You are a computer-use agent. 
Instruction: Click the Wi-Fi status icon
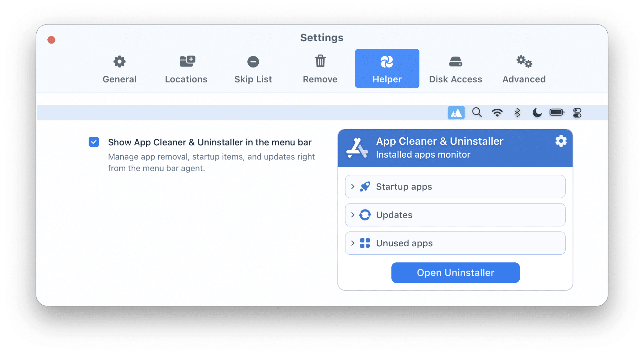497,113
